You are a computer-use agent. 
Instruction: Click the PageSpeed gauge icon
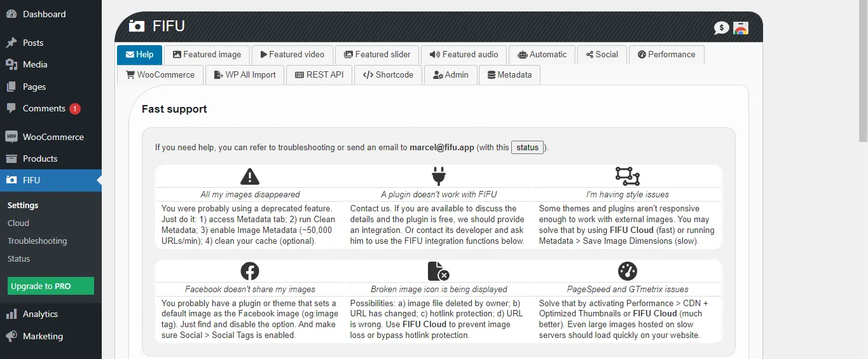coord(627,271)
